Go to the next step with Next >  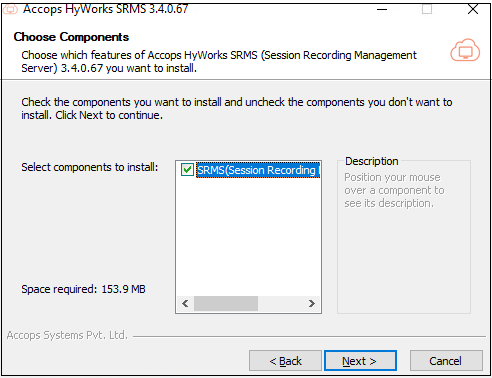click(x=360, y=361)
